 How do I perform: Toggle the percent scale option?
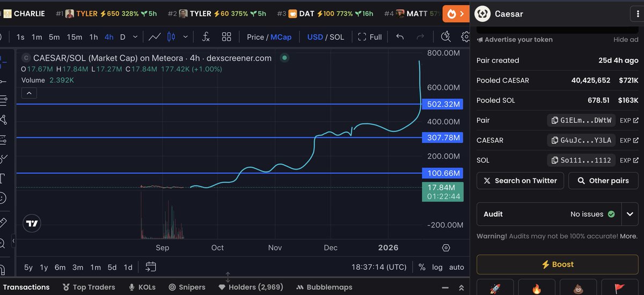(422, 267)
